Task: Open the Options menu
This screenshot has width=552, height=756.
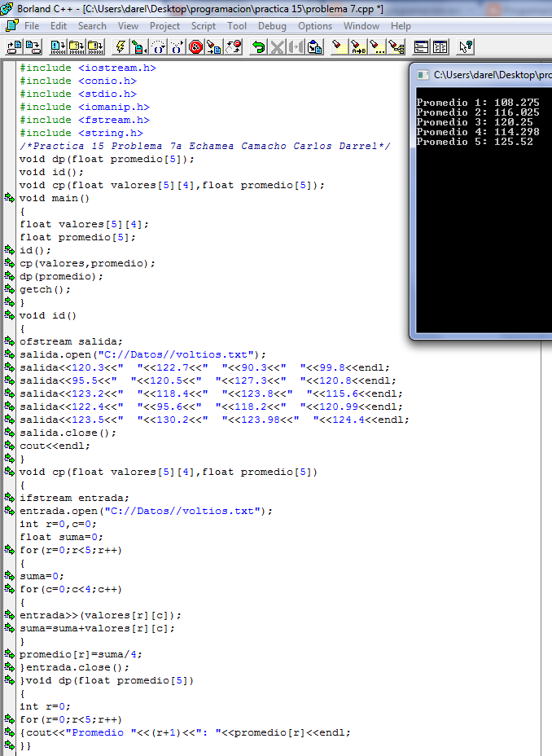Action: pos(315,26)
